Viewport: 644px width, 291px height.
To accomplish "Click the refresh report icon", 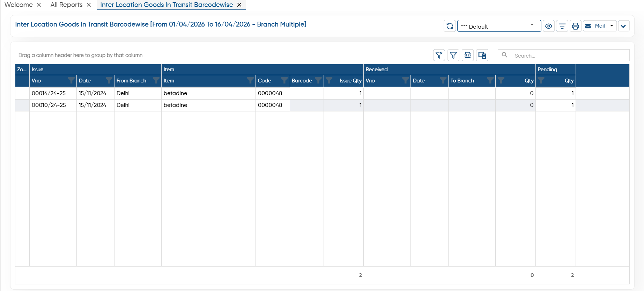I will point(450,26).
